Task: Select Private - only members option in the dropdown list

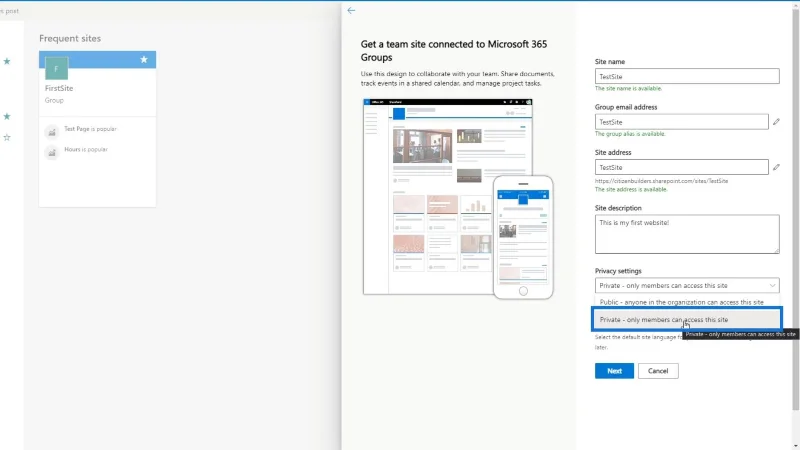Action: click(687, 319)
